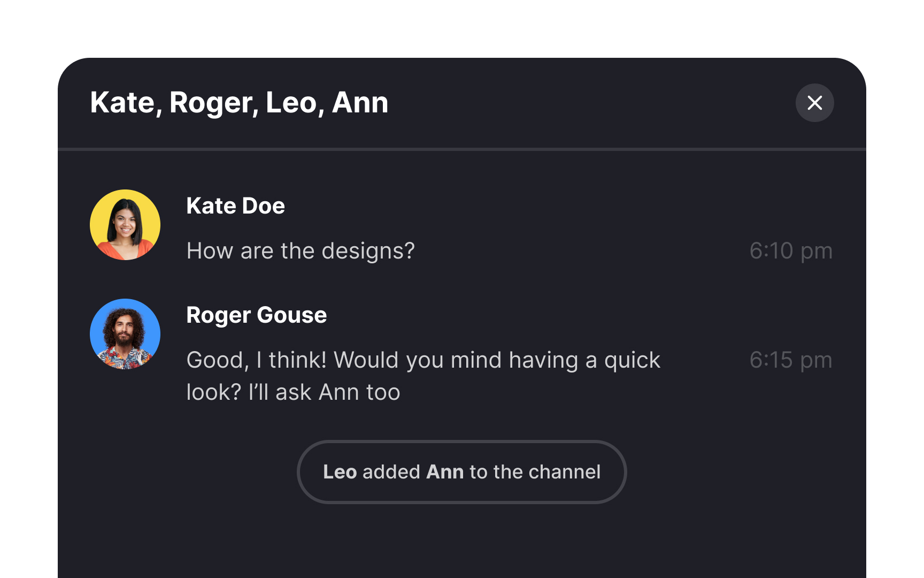Click the bold name Ann in the channel notice

coord(444,472)
